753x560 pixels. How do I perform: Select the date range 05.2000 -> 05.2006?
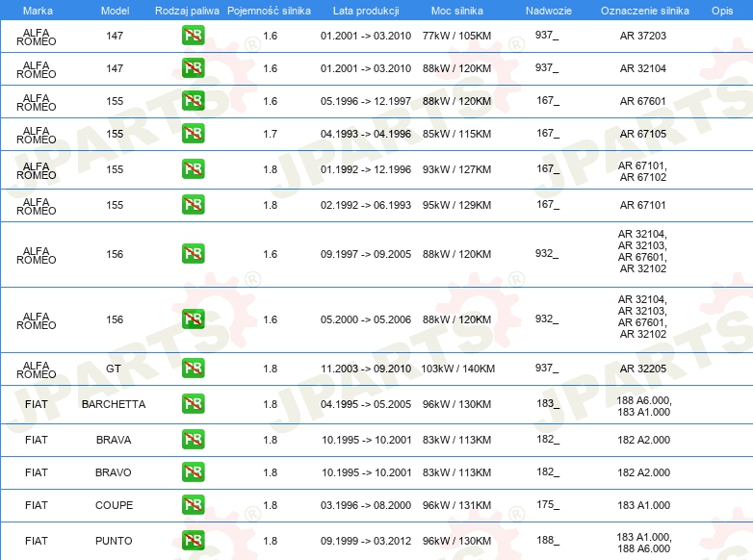(366, 319)
